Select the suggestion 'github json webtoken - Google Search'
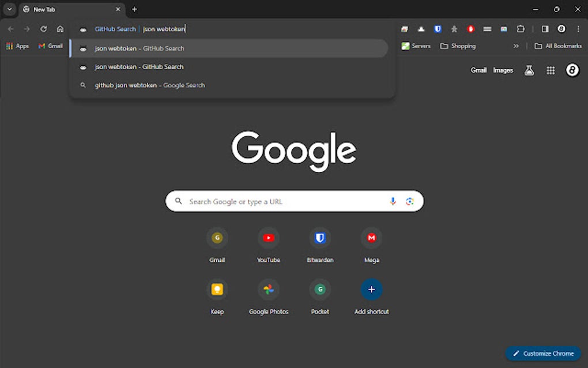This screenshot has height=368, width=588. 150,85
